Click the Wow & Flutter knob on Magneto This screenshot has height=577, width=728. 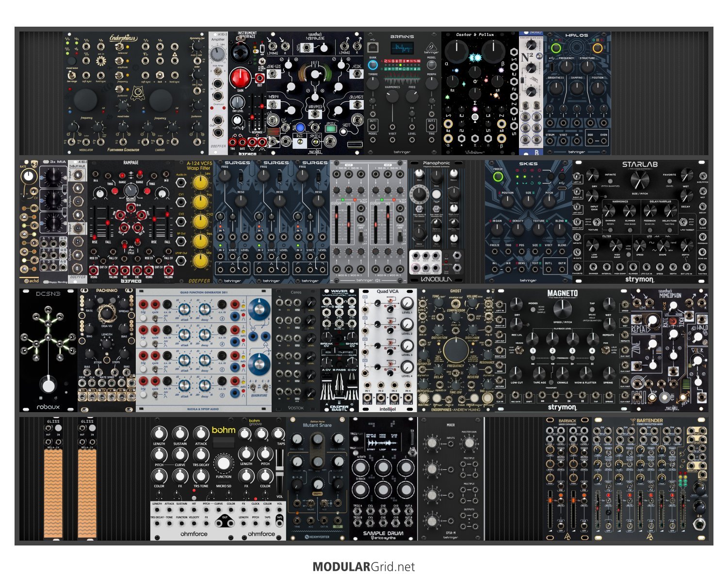585,373
